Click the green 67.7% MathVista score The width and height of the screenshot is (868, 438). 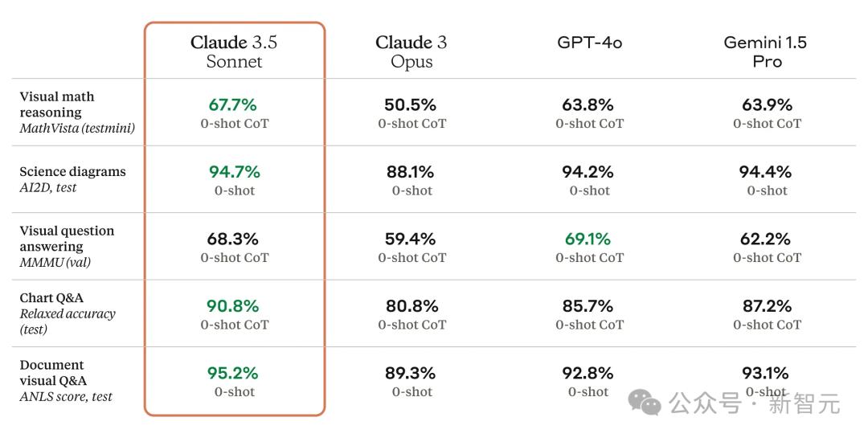[233, 104]
